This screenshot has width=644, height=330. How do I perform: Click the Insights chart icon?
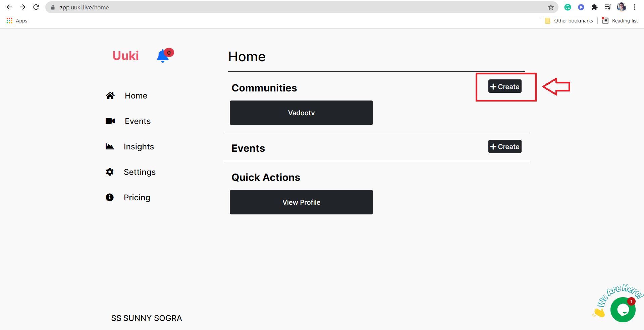[x=110, y=146]
